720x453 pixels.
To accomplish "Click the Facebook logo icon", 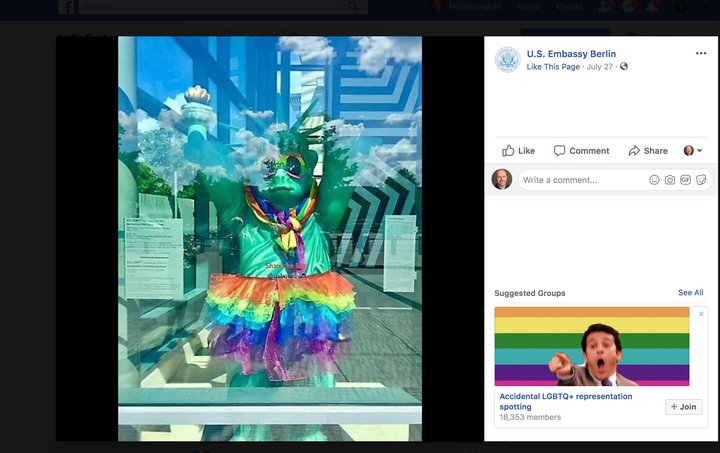I will 66,6.
